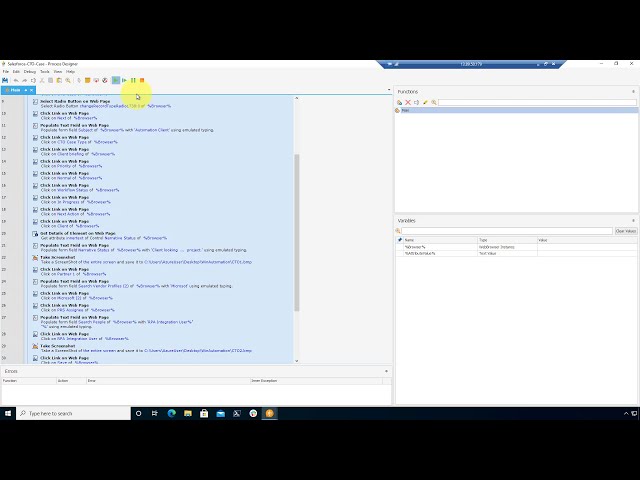Click the Redo arrow in the toolbar

(24, 80)
